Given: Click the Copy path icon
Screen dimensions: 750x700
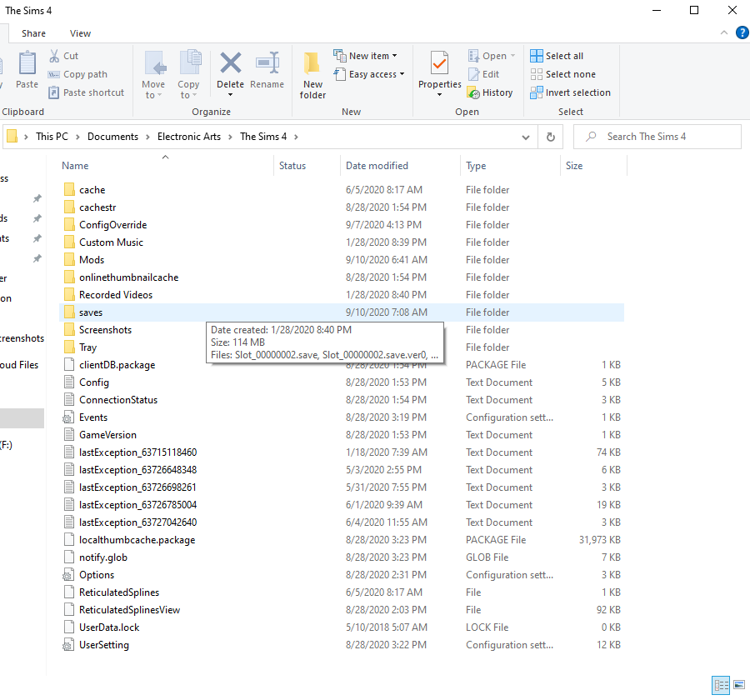Looking at the screenshot, I should [x=53, y=75].
